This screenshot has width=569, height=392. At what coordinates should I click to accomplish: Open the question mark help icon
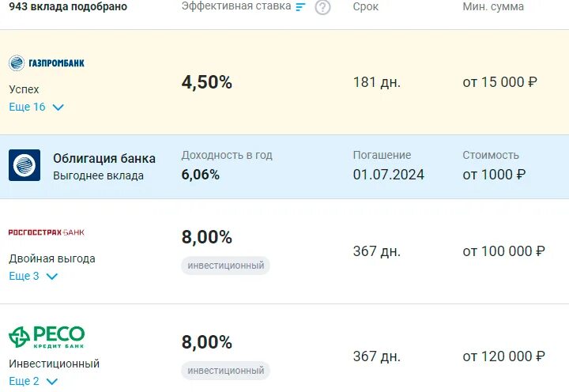pyautogui.click(x=322, y=7)
